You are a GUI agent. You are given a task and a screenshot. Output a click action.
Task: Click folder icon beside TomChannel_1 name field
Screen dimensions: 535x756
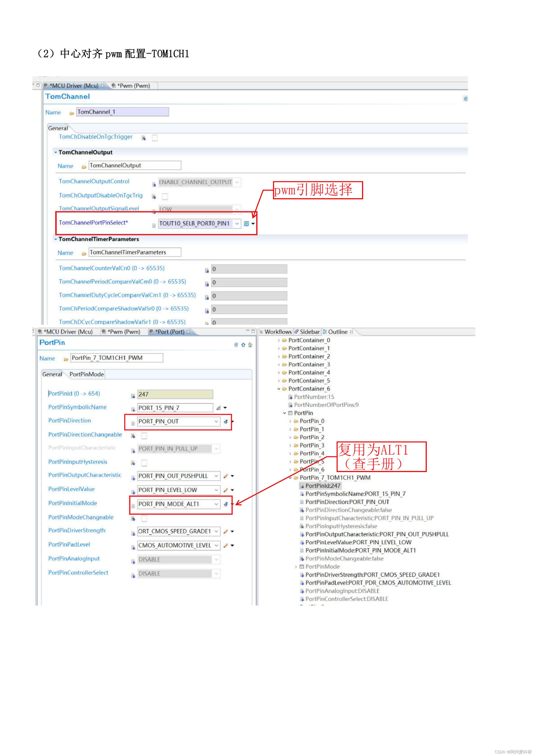point(72,113)
